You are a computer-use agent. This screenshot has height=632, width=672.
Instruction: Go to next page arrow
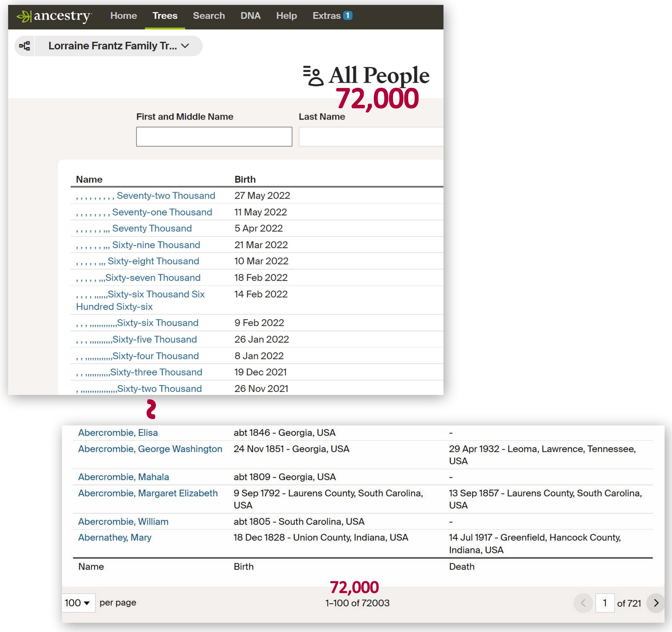(x=655, y=603)
